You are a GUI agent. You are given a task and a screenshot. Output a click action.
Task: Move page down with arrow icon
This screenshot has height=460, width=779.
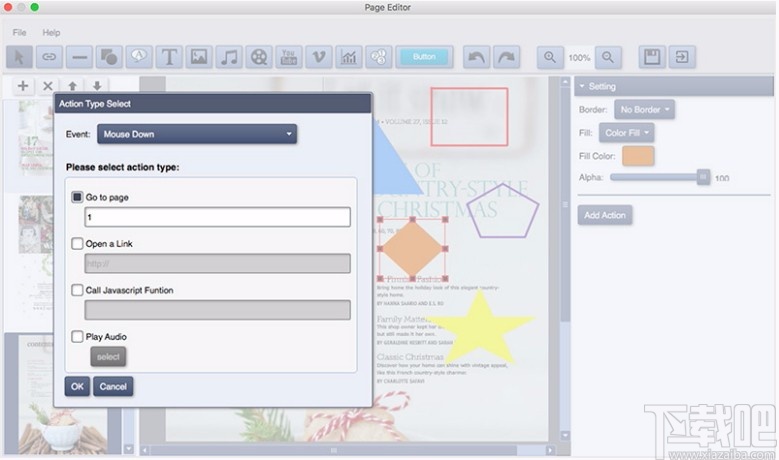click(97, 85)
